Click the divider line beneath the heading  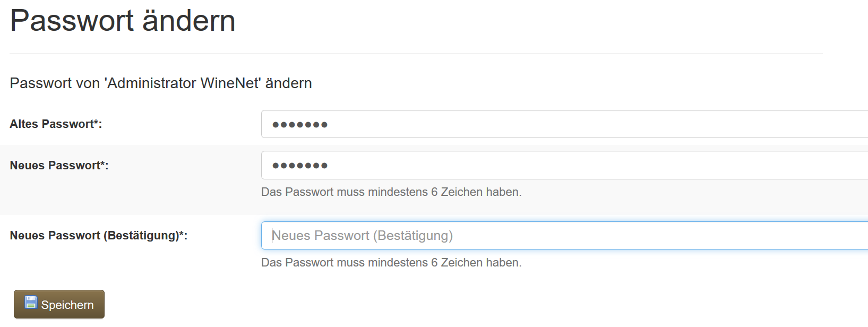click(416, 53)
